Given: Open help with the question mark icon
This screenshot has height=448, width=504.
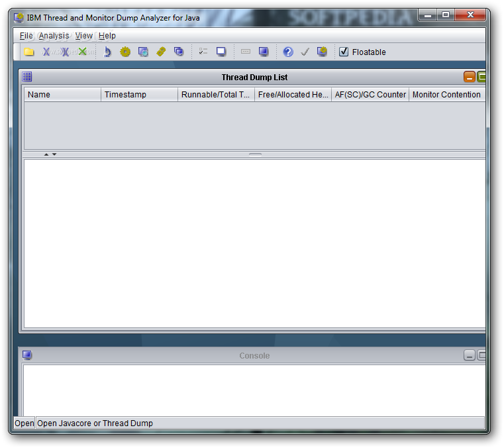Looking at the screenshot, I should tap(288, 52).
